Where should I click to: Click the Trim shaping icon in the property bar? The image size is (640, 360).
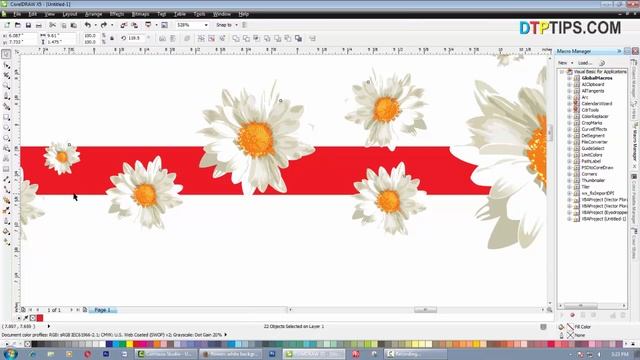tap(246, 38)
